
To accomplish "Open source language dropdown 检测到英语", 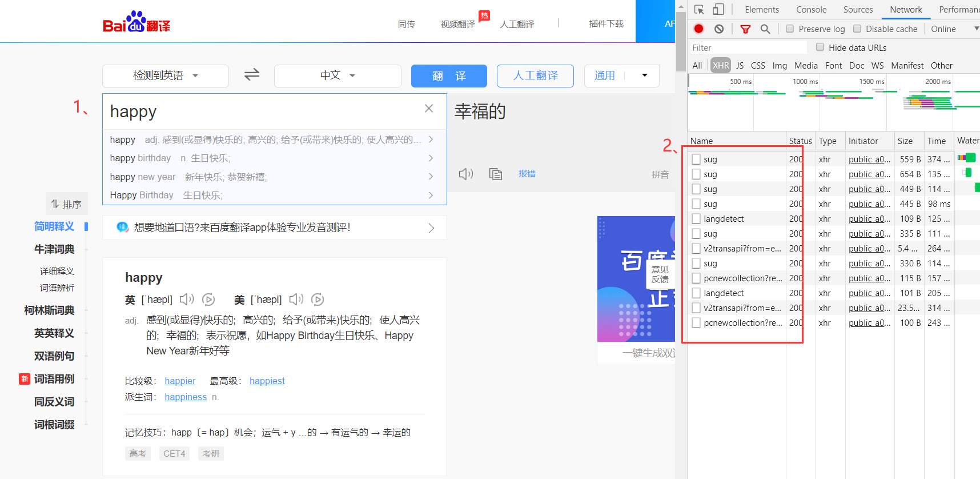I will [x=166, y=75].
